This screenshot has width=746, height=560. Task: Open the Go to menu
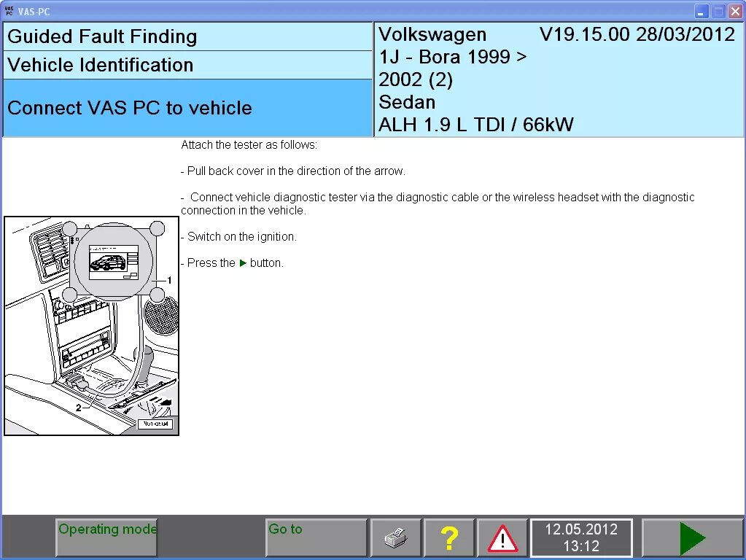click(316, 537)
